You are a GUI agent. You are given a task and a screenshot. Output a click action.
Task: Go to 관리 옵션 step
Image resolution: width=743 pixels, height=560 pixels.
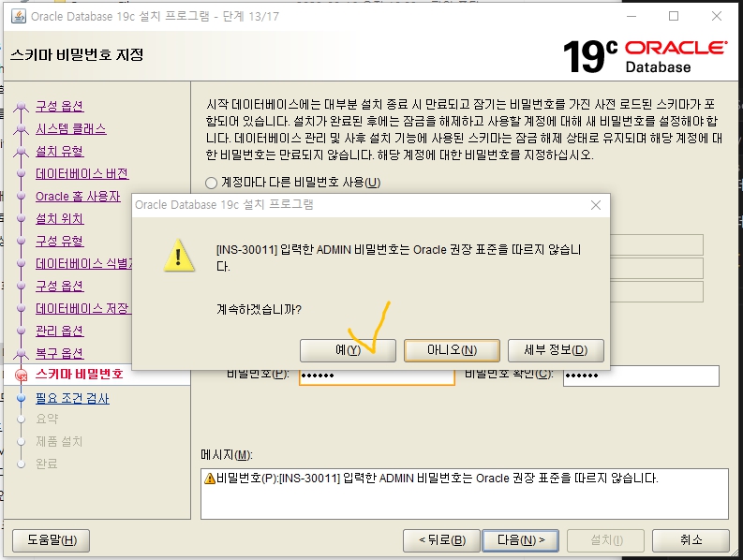pos(60,331)
